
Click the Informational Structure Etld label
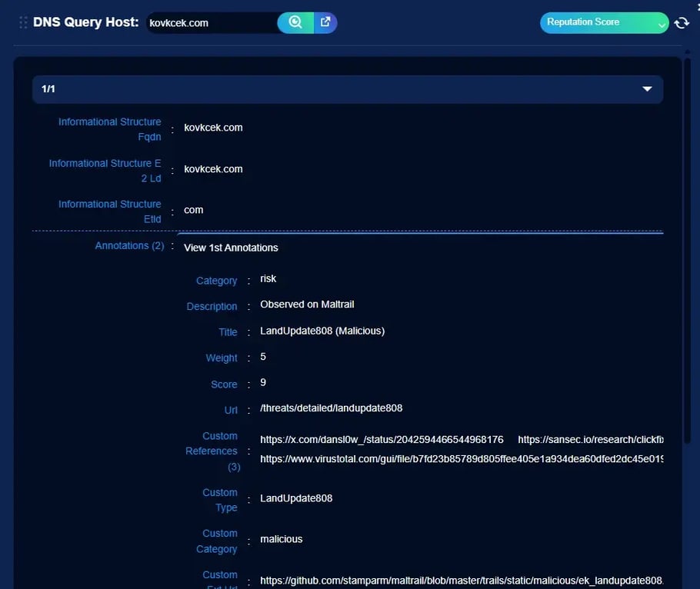coord(110,211)
